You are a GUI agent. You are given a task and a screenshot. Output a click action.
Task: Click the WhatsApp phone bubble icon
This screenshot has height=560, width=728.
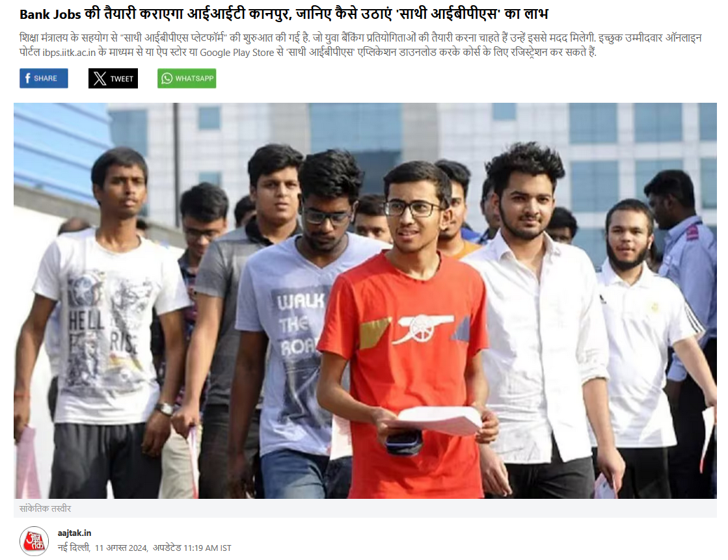[167, 79]
